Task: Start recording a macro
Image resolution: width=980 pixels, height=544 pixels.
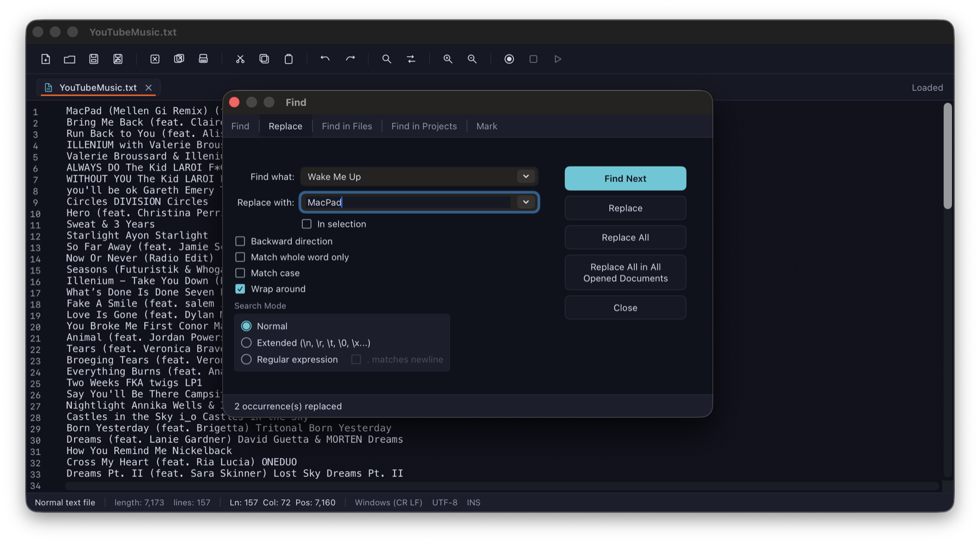Action: [509, 59]
